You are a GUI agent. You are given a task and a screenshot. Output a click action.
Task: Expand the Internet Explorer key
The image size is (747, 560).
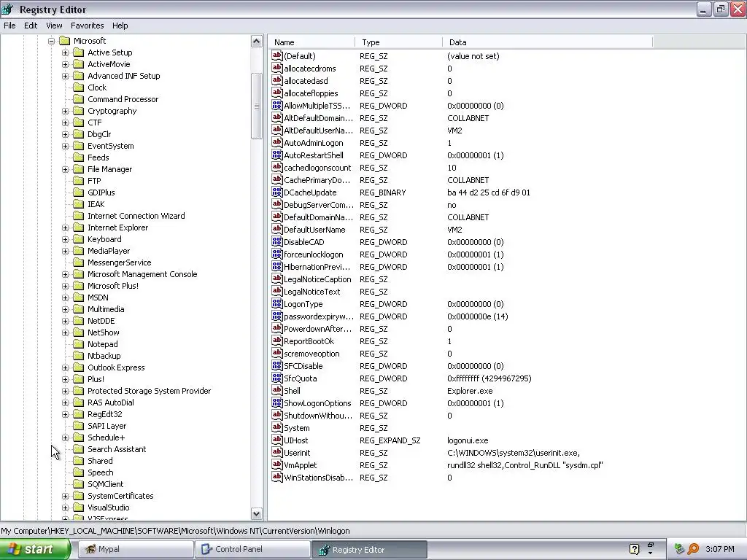[x=65, y=227]
